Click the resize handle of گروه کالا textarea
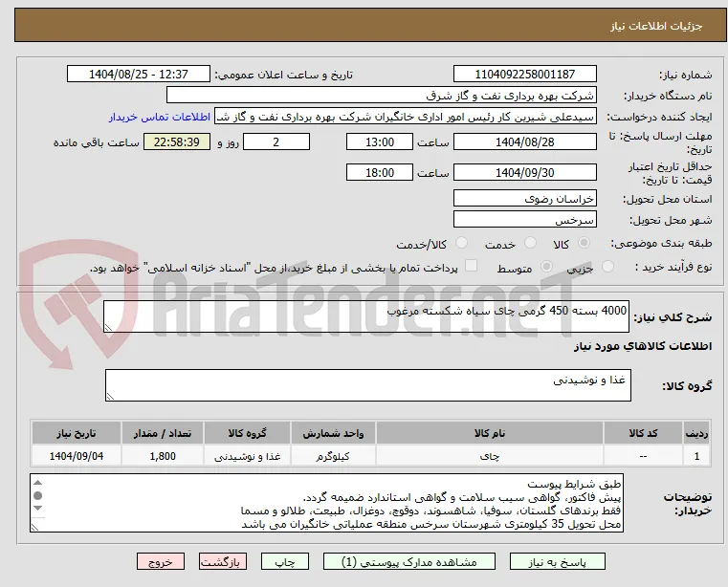This screenshot has width=728, height=587. (x=110, y=397)
